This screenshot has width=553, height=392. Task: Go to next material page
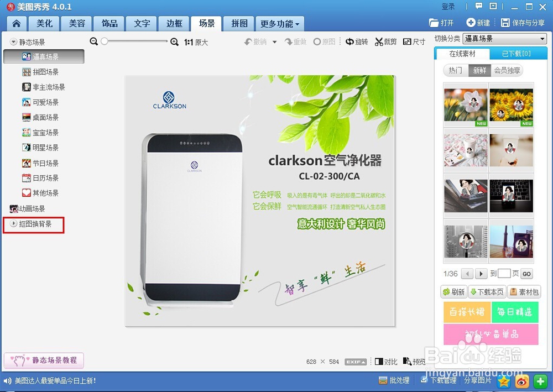pos(481,274)
